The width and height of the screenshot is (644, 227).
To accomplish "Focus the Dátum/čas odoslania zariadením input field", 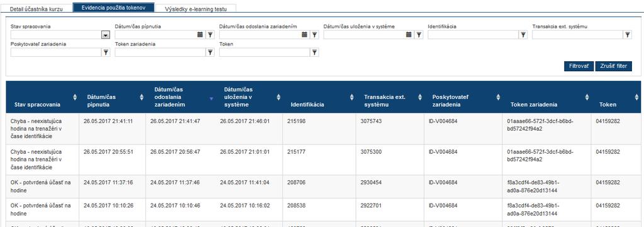I will click(260, 35).
